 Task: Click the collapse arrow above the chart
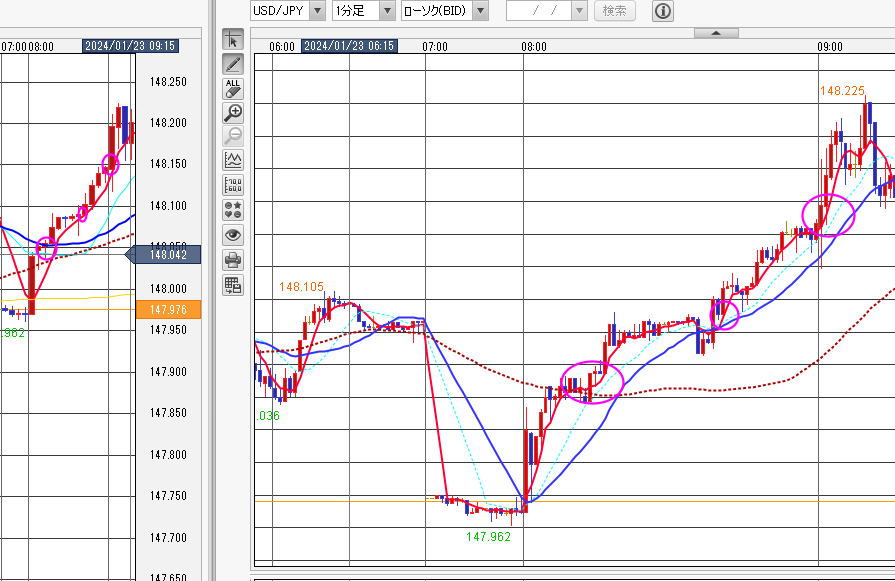tap(716, 33)
